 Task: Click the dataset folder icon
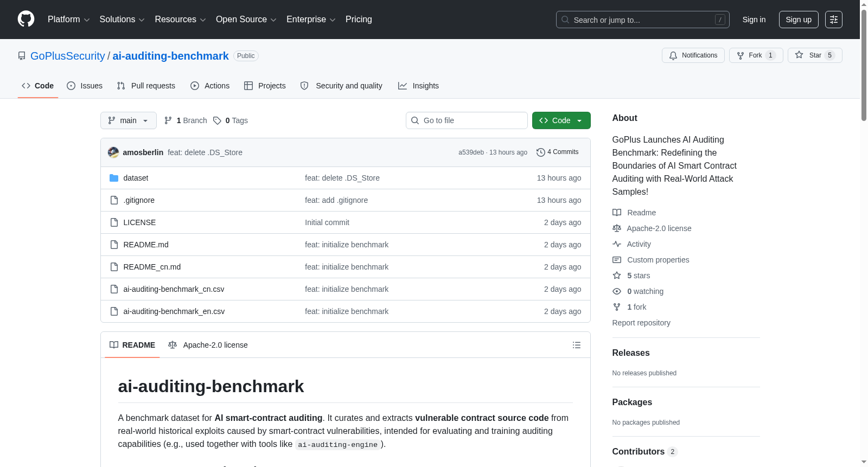point(114,178)
